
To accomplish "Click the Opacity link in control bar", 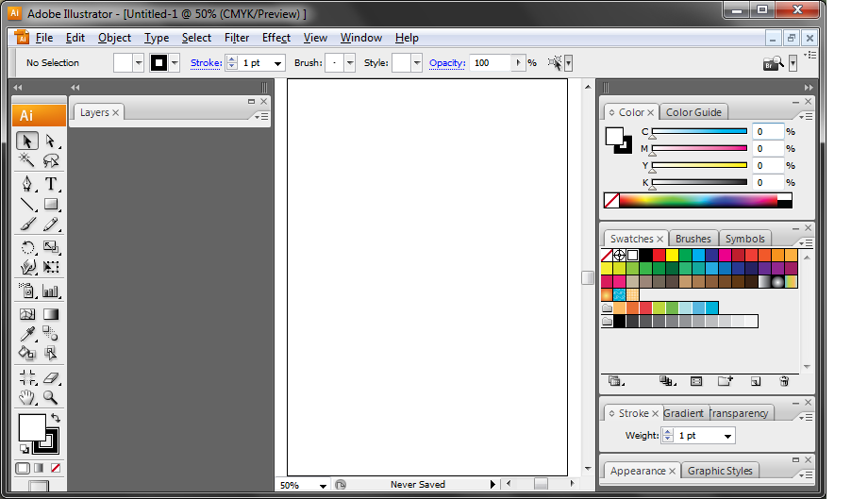I will [x=446, y=63].
